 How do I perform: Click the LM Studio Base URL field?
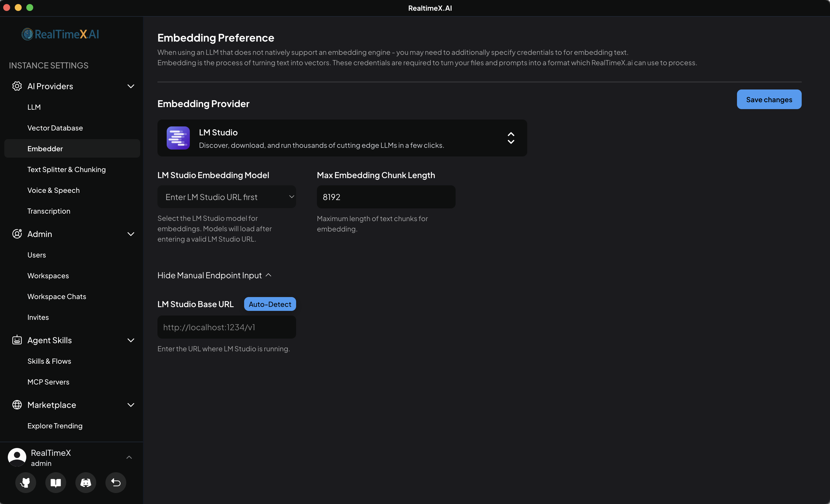(226, 327)
